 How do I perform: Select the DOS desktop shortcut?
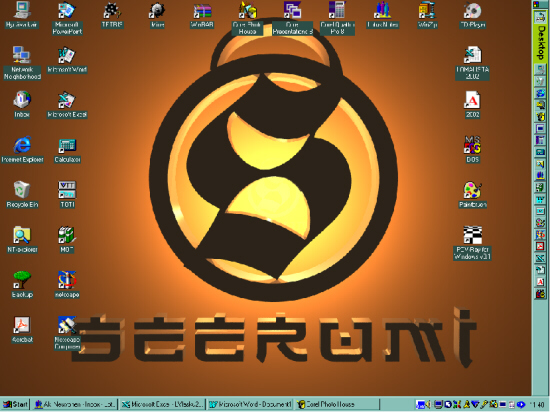[472, 150]
